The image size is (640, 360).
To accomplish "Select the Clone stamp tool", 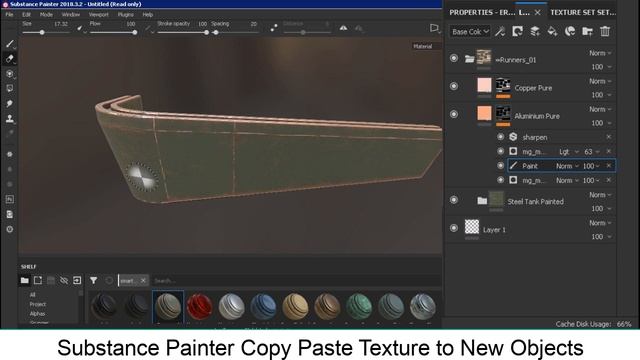I will pos(10,119).
